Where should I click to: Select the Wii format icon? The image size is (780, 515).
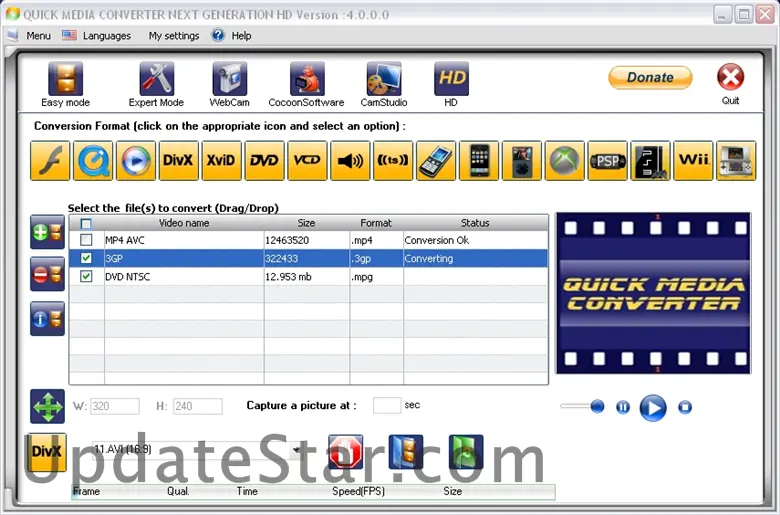(693, 160)
